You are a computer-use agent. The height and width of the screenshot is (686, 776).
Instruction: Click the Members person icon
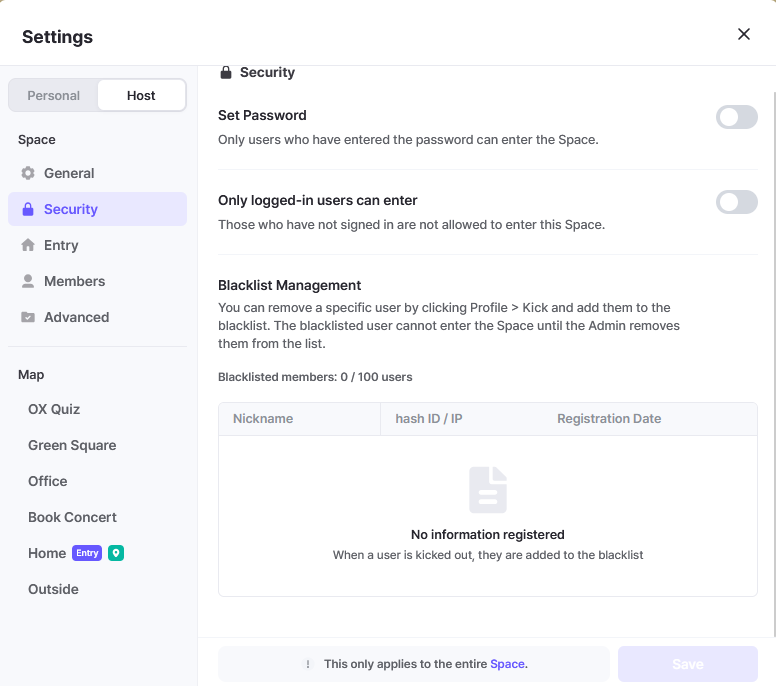click(28, 281)
